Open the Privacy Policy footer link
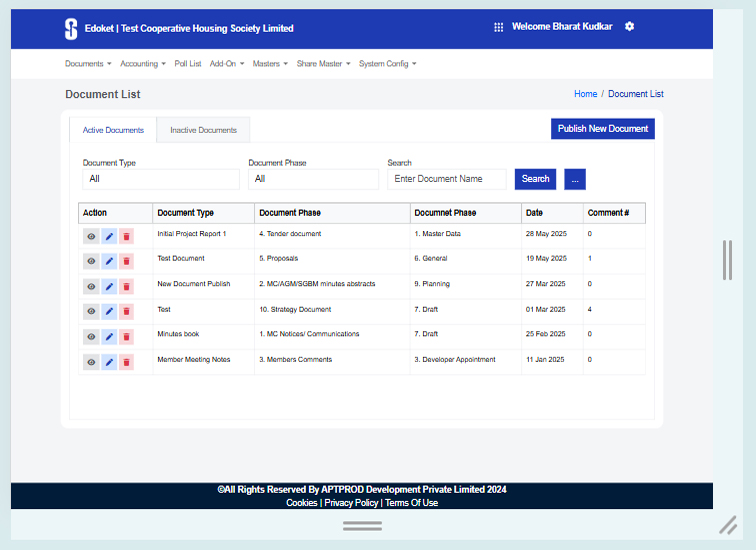This screenshot has height=550, width=756. coord(350,503)
